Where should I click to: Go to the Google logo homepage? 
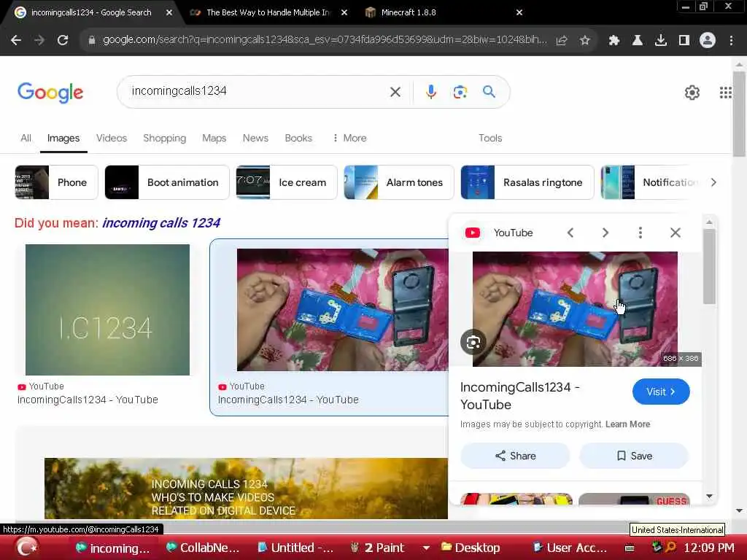[50, 92]
